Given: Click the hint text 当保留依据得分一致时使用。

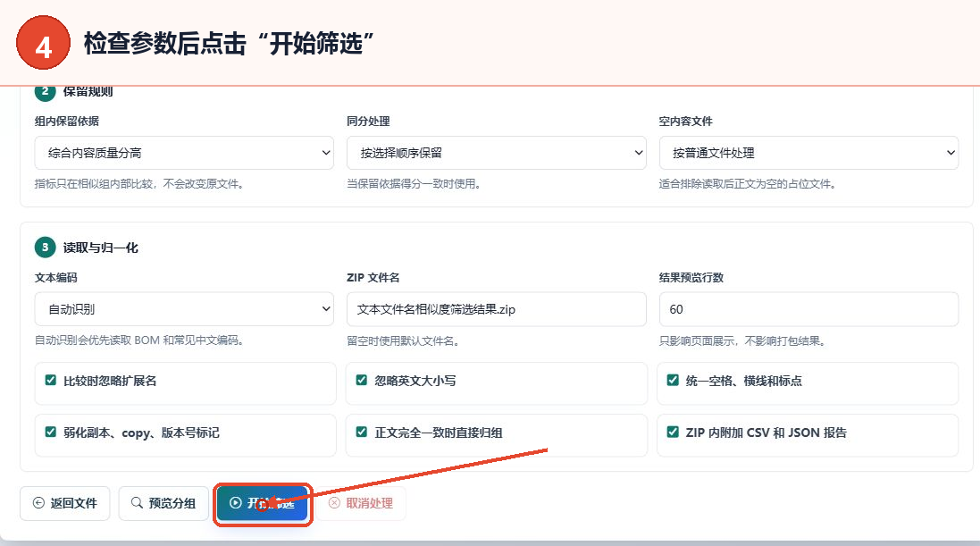Looking at the screenshot, I should [414, 184].
